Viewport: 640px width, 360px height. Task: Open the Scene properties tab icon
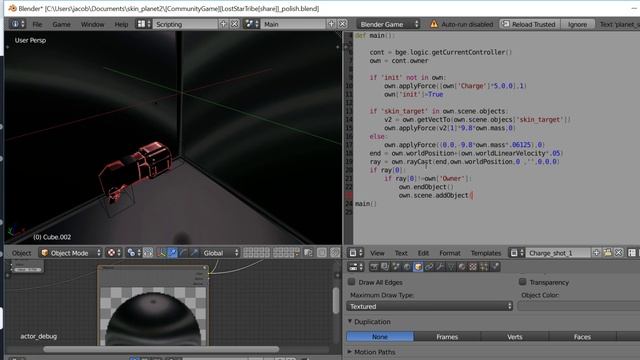(x=396, y=267)
